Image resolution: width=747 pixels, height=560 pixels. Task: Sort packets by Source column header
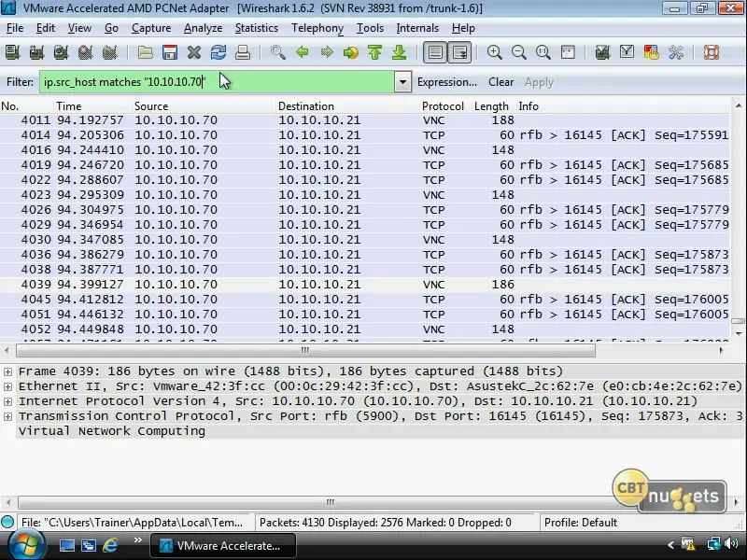click(204, 106)
